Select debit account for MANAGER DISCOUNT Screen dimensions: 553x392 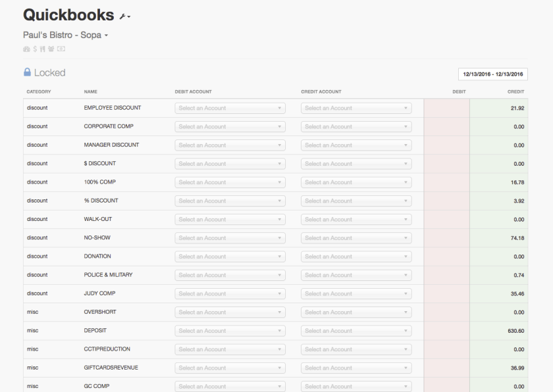coord(230,145)
